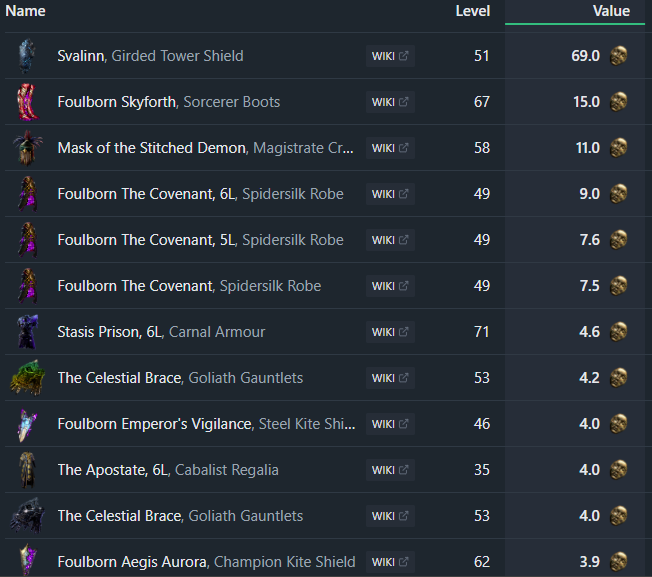652x577 pixels.
Task: Click The Apostate regalia item icon
Action: (x=26, y=470)
